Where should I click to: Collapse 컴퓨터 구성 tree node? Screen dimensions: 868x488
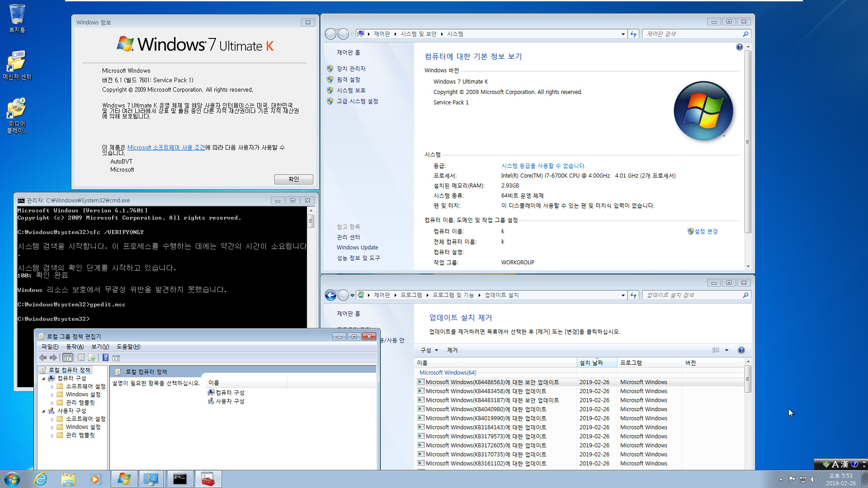pyautogui.click(x=43, y=379)
